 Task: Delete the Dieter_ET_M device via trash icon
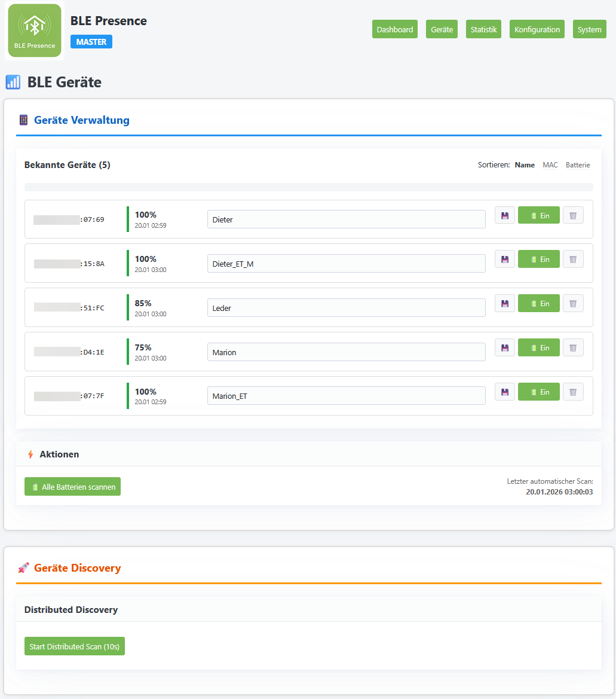(x=573, y=260)
